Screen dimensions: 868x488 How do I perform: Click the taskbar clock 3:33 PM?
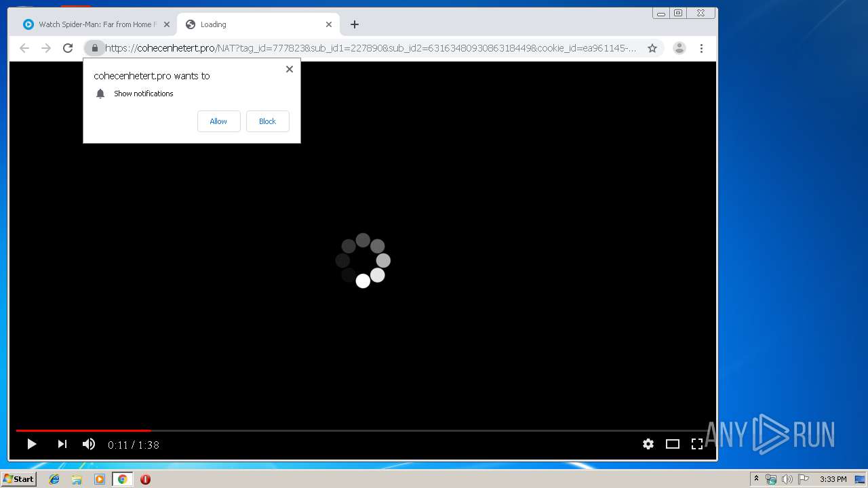pos(833,479)
